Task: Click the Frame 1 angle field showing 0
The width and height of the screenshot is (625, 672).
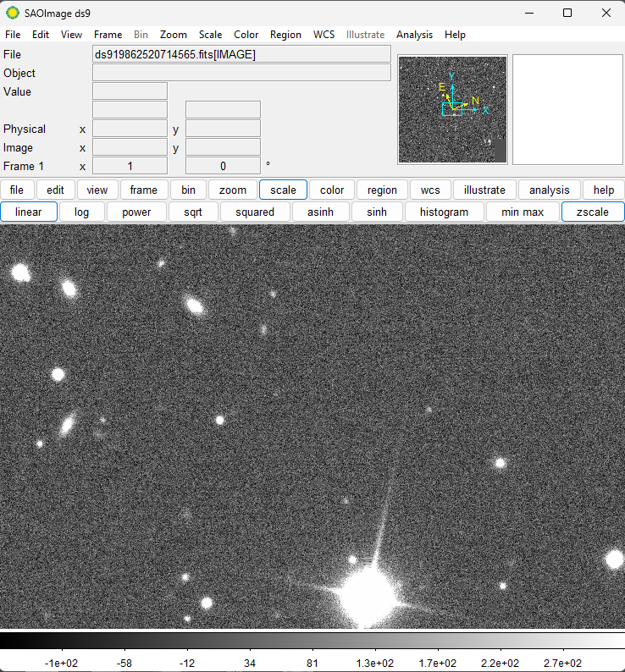Action: [223, 166]
